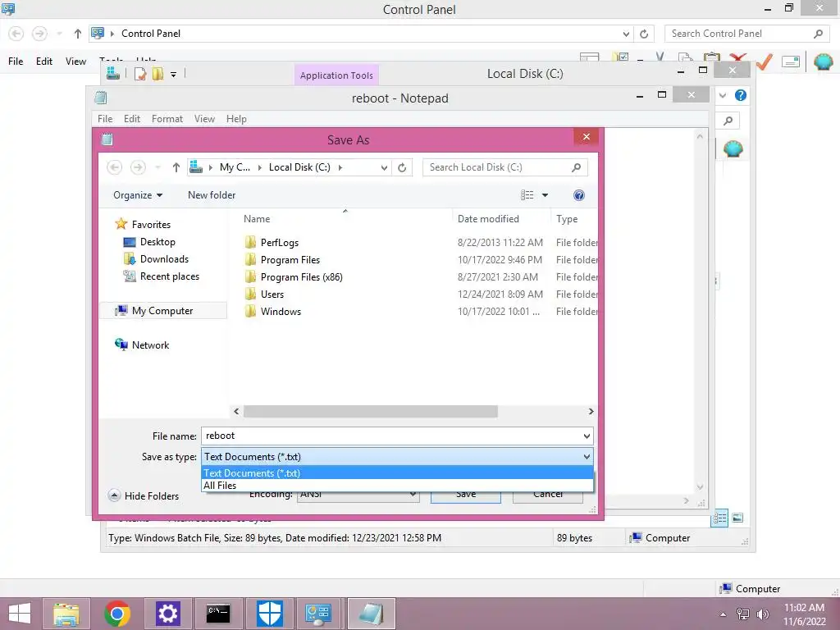Click the New folder button
Viewport: 840px width, 630px height.
[212, 195]
